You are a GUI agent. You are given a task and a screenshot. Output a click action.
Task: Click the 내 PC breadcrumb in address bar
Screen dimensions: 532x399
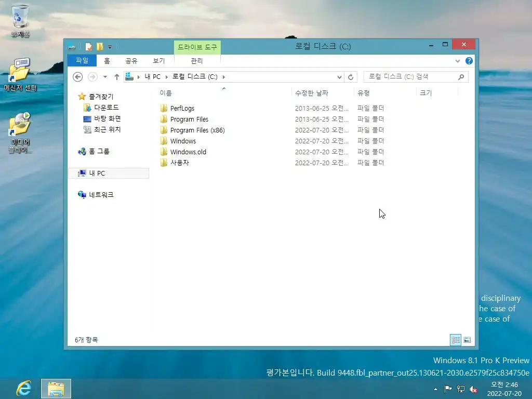click(x=152, y=77)
